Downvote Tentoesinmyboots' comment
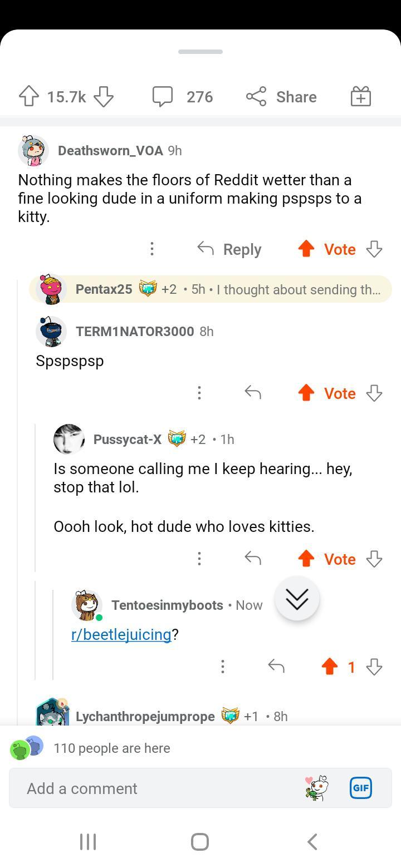The image size is (401, 868). 374,666
